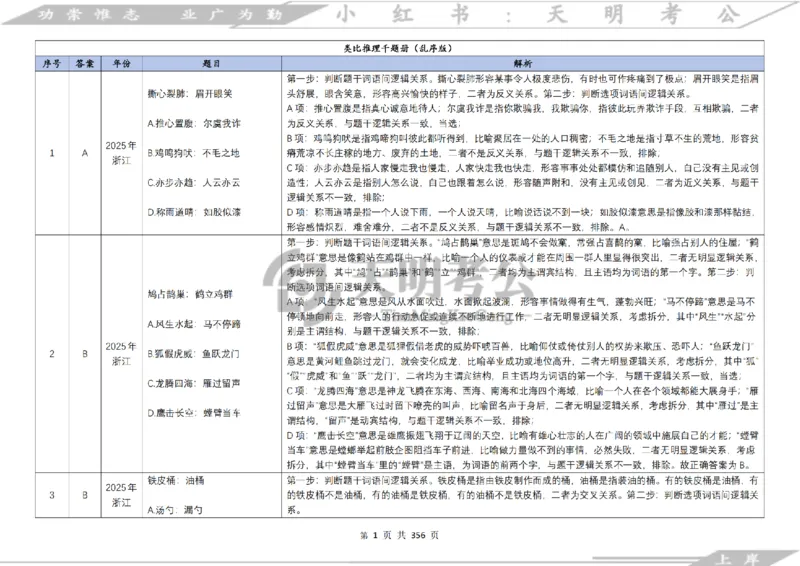This screenshot has width=800, height=566.
Task: Select option A.风生水起：马不停蹄
Action: point(194,324)
